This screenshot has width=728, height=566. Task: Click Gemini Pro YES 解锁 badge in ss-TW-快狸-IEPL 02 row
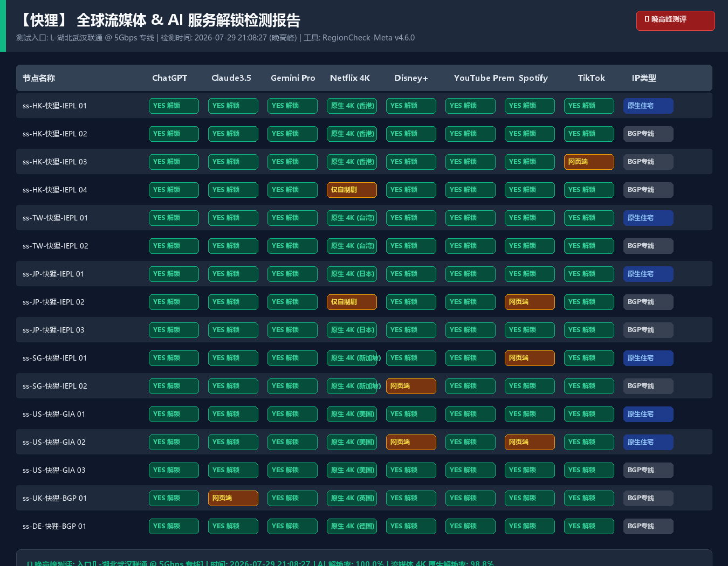pos(292,246)
